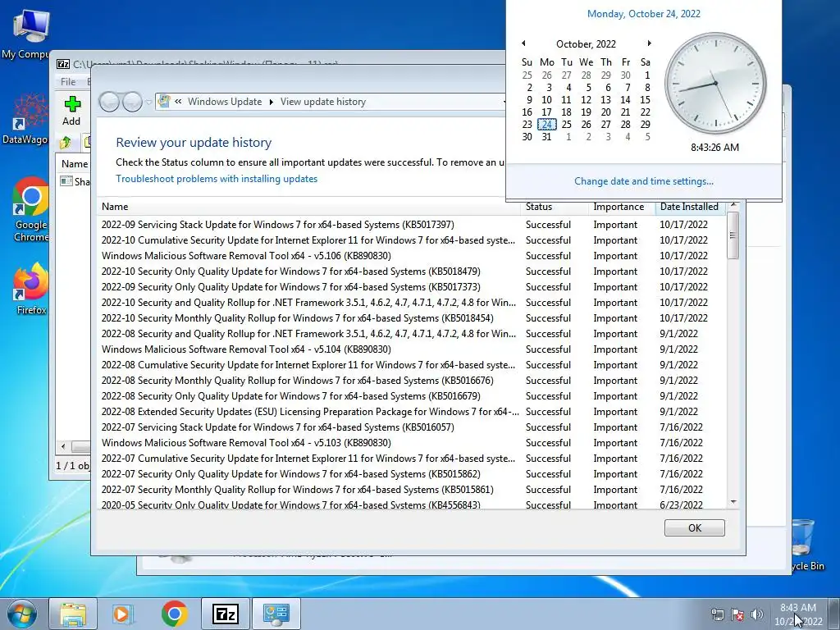Click left scroll arrow in 7-Zip

coord(63,446)
